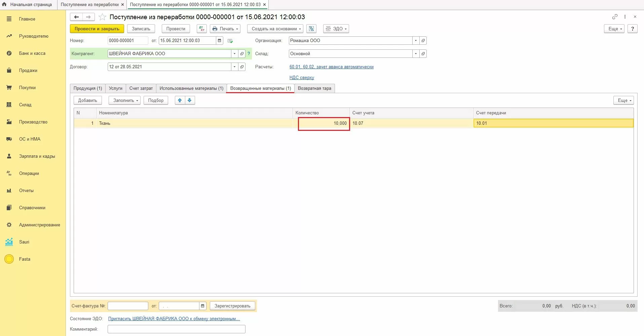Expand Создать на основании dropdown

click(x=275, y=29)
